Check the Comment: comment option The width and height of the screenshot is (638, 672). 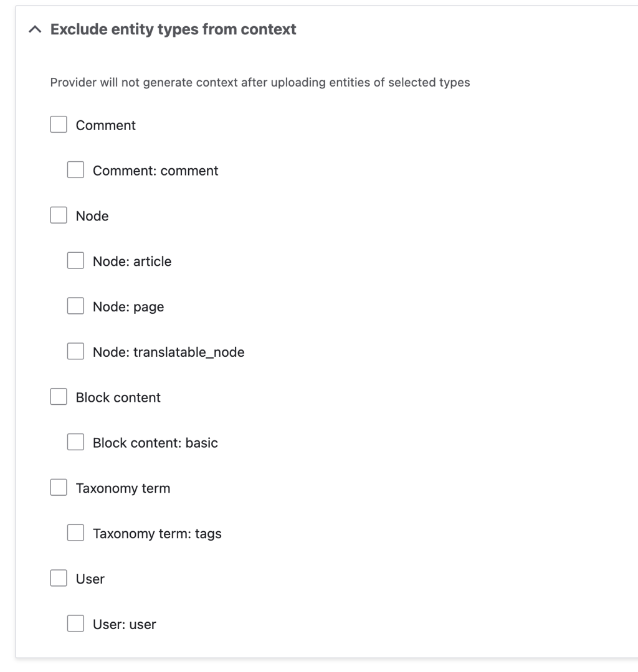(75, 169)
